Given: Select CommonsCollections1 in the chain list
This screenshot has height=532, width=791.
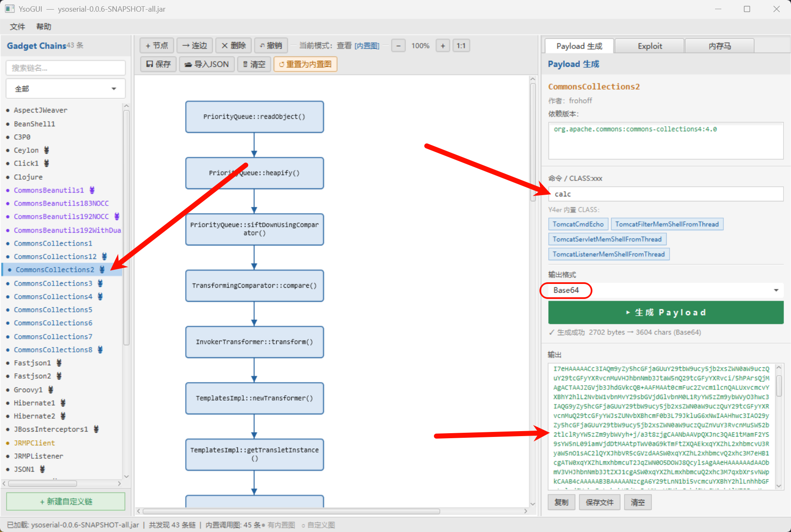Looking at the screenshot, I should coord(53,243).
